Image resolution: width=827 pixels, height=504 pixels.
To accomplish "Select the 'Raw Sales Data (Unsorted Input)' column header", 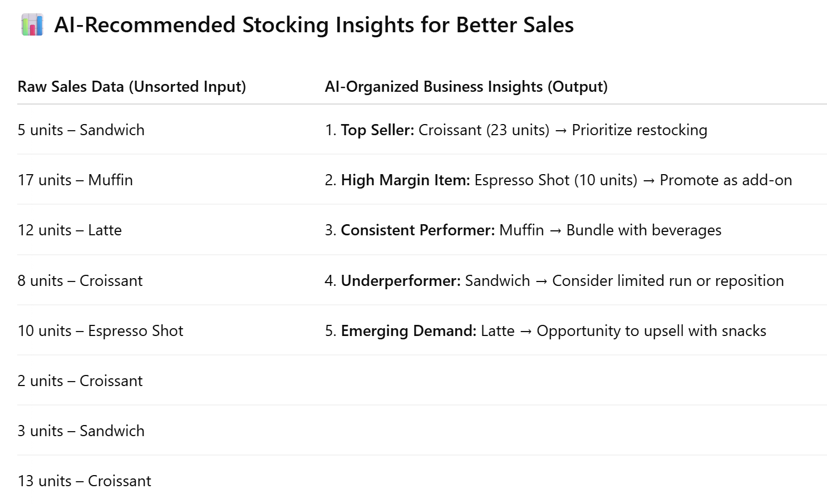I will tap(132, 87).
